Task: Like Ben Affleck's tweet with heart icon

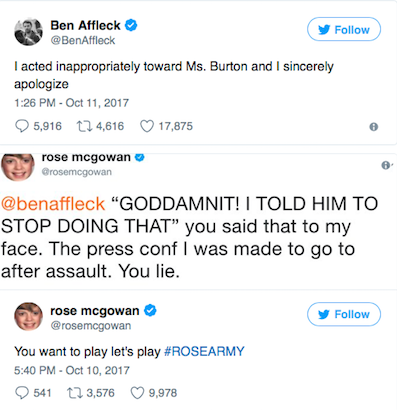Action: (147, 126)
